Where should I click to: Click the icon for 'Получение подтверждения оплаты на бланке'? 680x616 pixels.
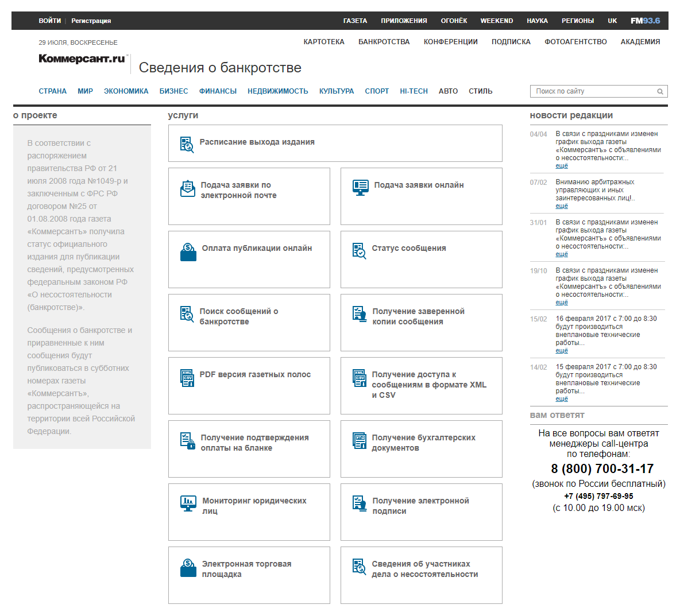pos(188,441)
